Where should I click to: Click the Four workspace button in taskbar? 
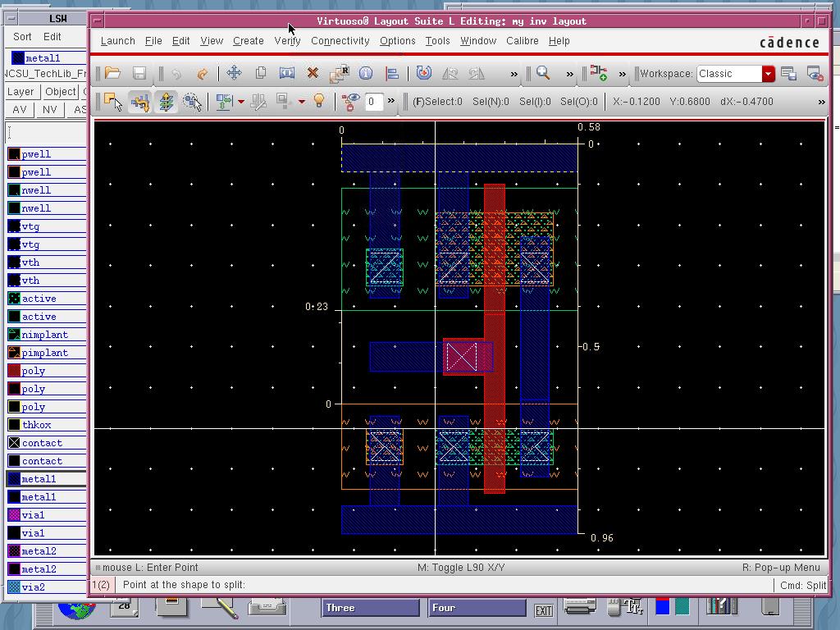pyautogui.click(x=477, y=608)
